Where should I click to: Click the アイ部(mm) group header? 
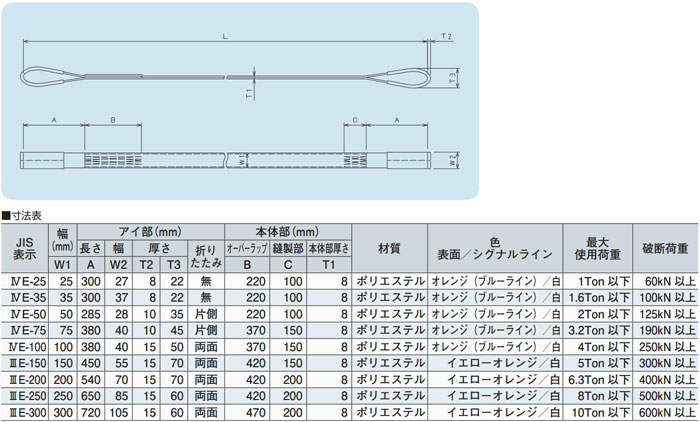point(149,230)
